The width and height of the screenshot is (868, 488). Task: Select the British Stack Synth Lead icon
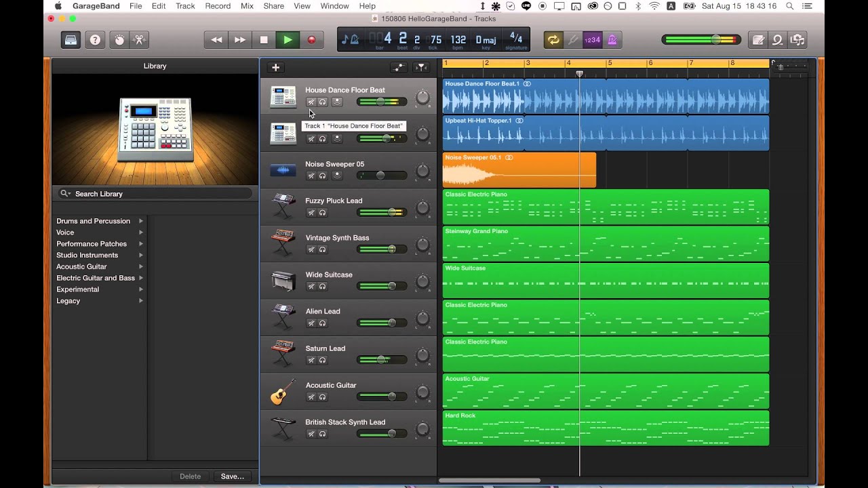[x=283, y=428]
